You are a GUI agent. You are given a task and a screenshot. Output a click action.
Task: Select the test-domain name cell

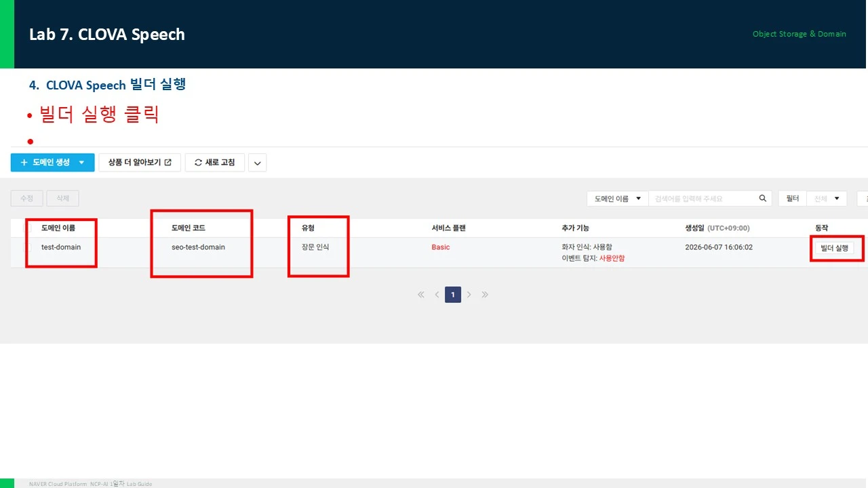pyautogui.click(x=61, y=247)
